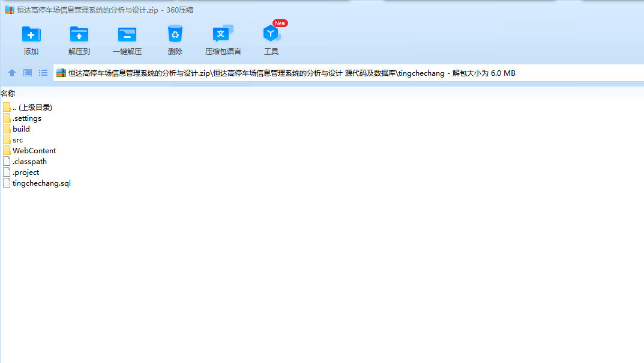Select the 'src' folder name
Image resolution: width=644 pixels, height=363 pixels.
click(17, 140)
